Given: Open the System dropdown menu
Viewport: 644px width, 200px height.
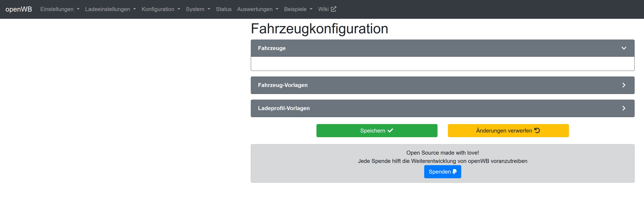Looking at the screenshot, I should (198, 9).
